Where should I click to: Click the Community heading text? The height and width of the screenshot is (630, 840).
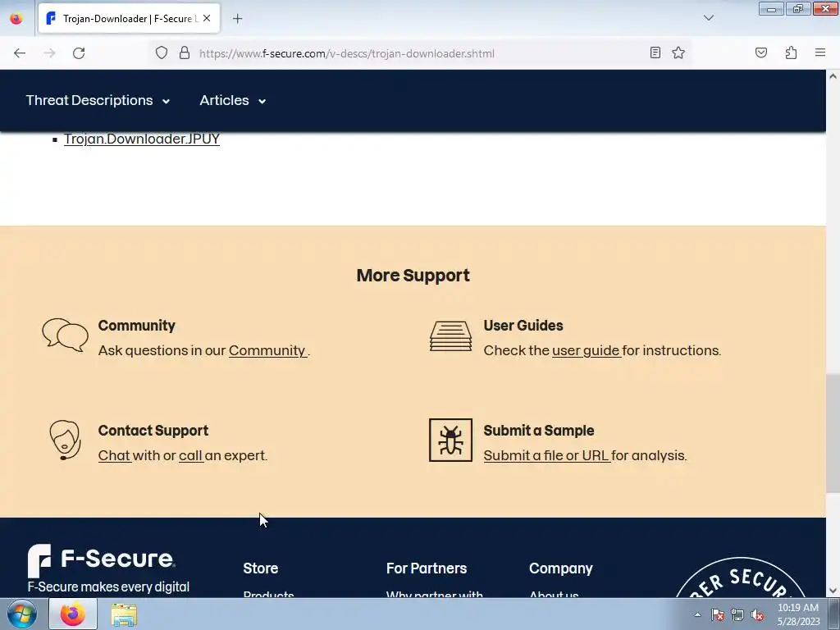[x=137, y=326]
